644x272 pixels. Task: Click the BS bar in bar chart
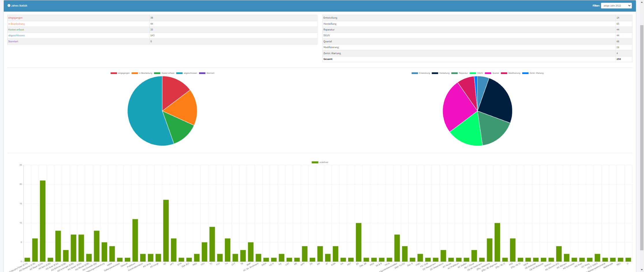(x=359, y=242)
